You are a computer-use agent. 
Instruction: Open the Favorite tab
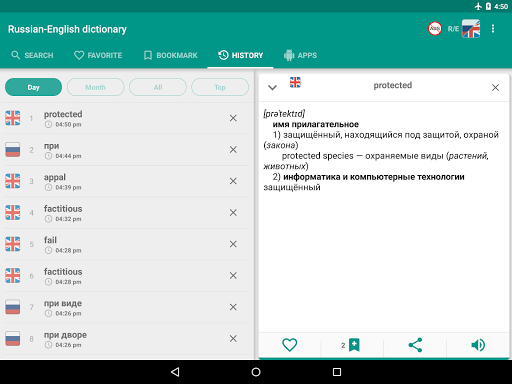point(98,55)
